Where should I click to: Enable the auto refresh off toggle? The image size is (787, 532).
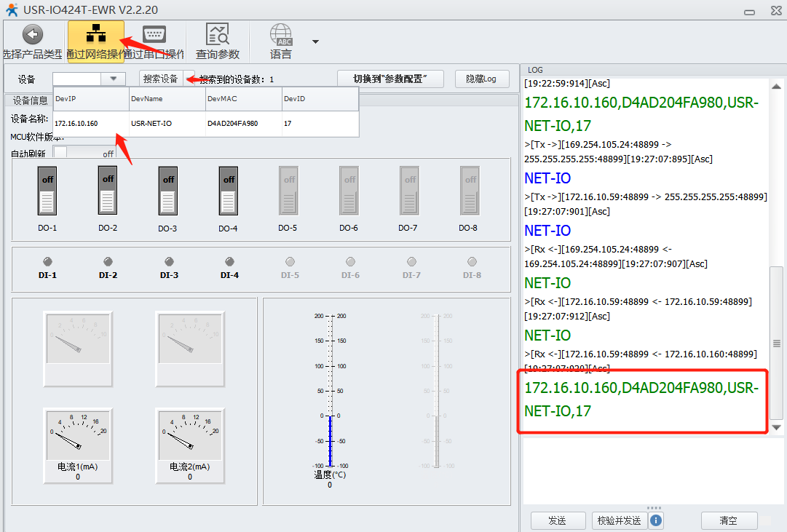[86, 154]
